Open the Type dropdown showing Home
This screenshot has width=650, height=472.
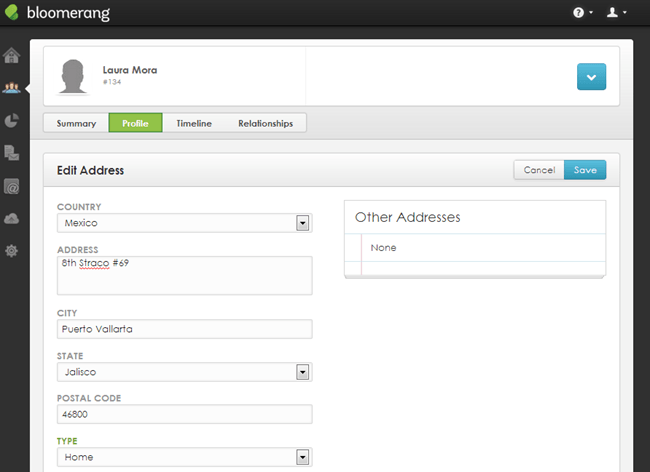point(185,457)
